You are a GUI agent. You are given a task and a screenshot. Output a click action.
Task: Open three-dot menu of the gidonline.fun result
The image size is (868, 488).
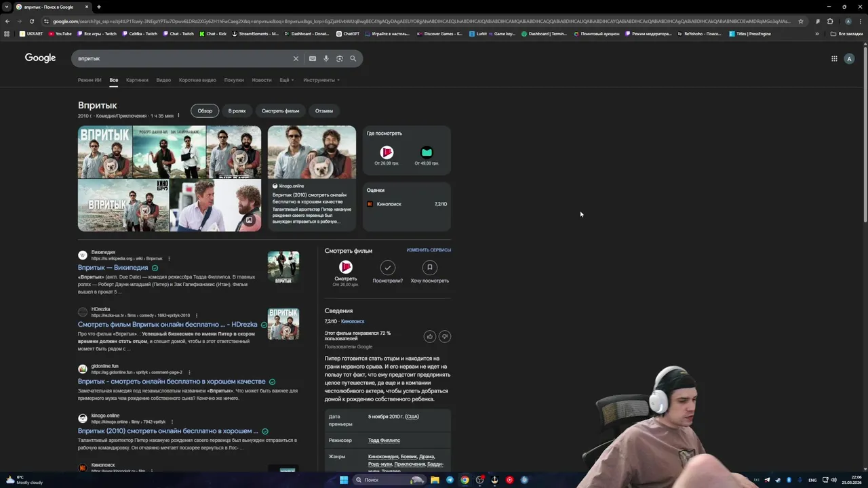pos(189,372)
